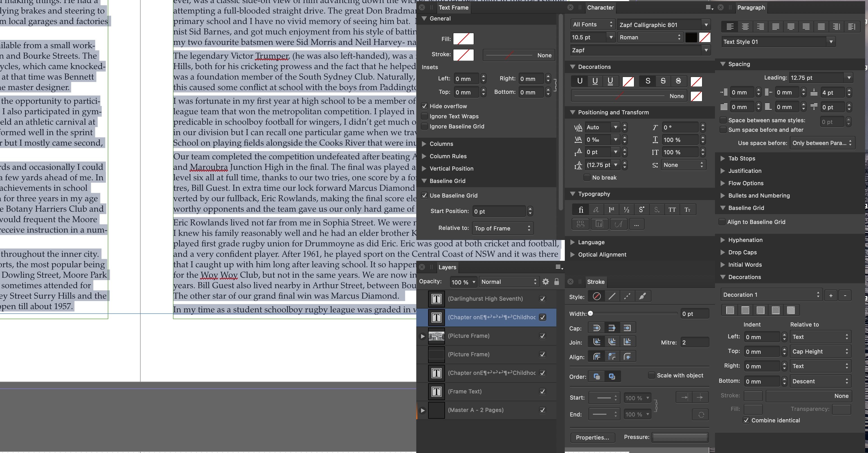Switch to the Character tab
The image size is (868, 453).
[600, 7]
